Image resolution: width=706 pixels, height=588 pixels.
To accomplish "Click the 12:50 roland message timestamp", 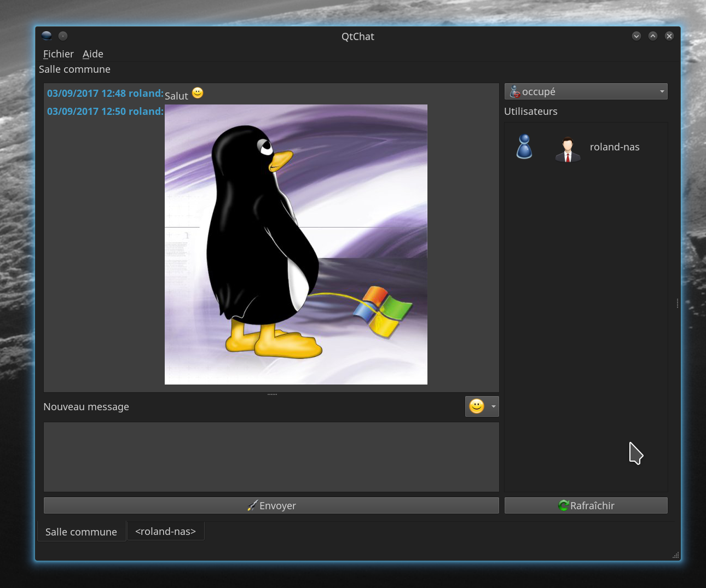I will click(x=105, y=112).
